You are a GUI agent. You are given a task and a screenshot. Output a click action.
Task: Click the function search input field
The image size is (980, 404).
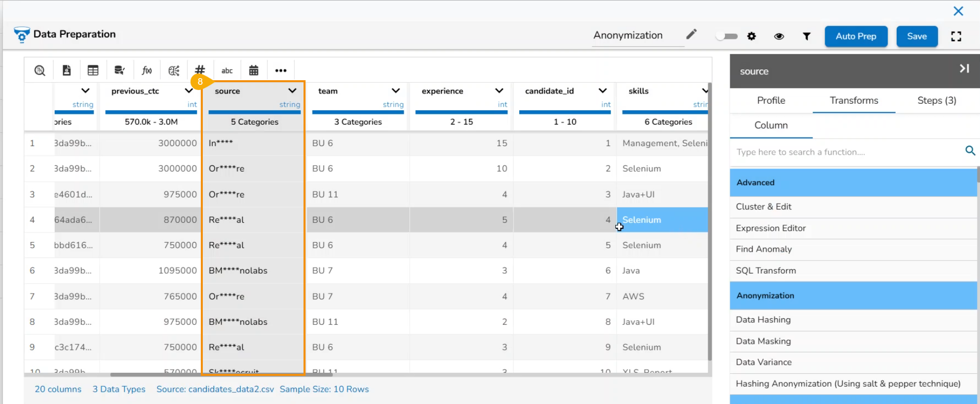point(848,152)
